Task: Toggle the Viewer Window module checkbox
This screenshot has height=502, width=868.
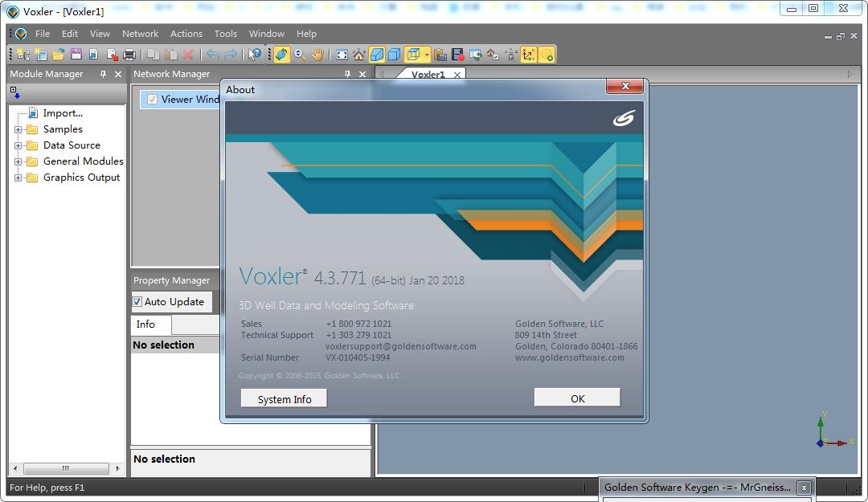Action: click(152, 99)
